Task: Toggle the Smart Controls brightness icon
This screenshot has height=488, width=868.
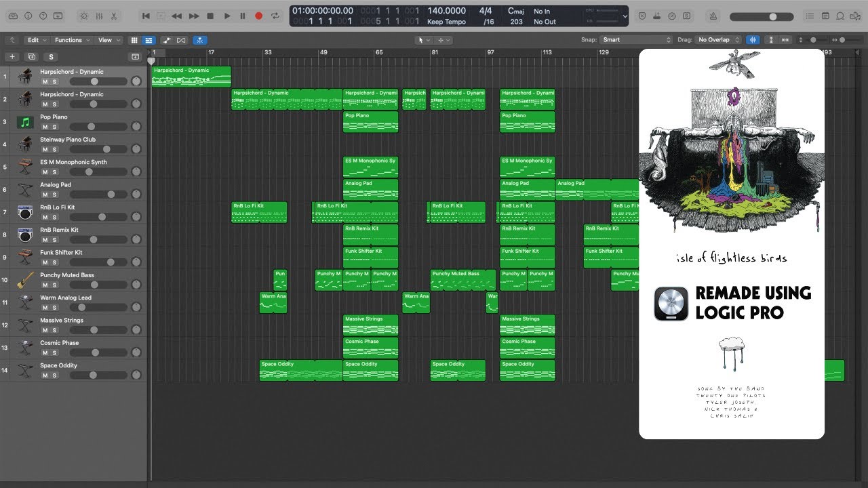Action: point(83,16)
